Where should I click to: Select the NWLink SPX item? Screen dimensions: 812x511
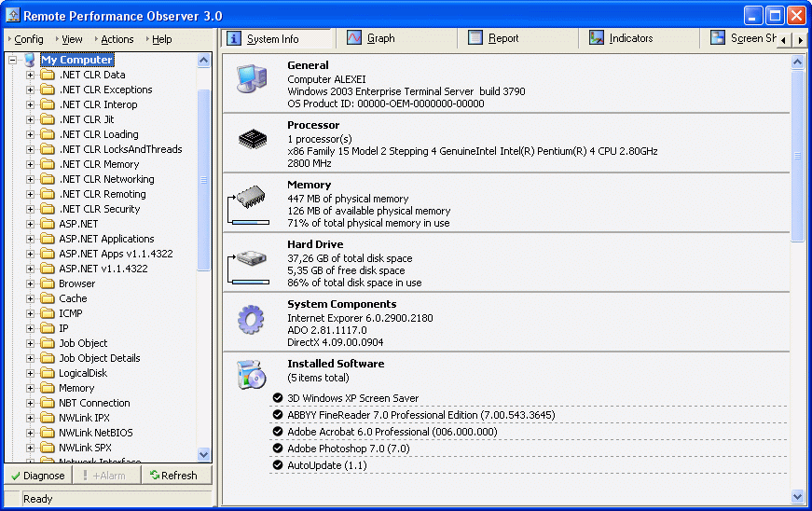(x=85, y=448)
